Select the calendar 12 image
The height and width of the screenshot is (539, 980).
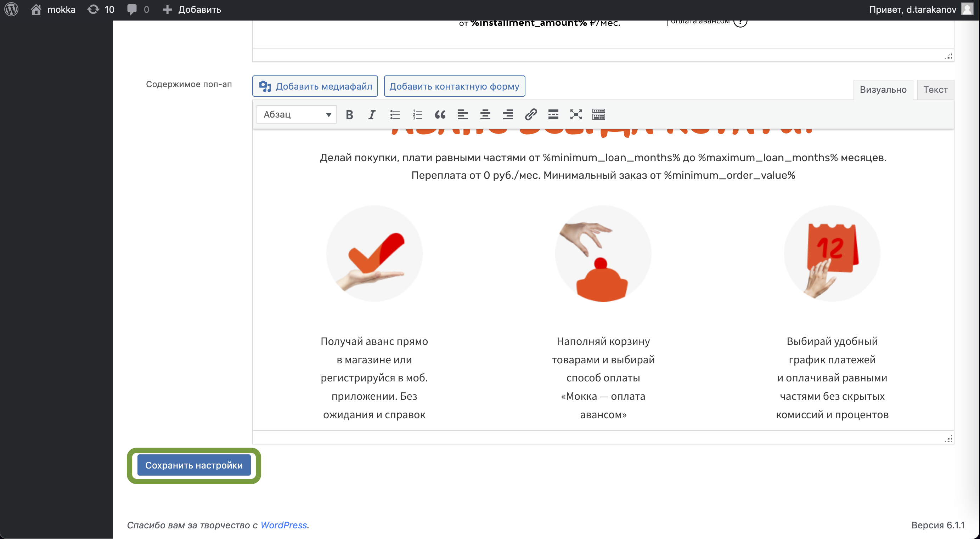pos(832,254)
